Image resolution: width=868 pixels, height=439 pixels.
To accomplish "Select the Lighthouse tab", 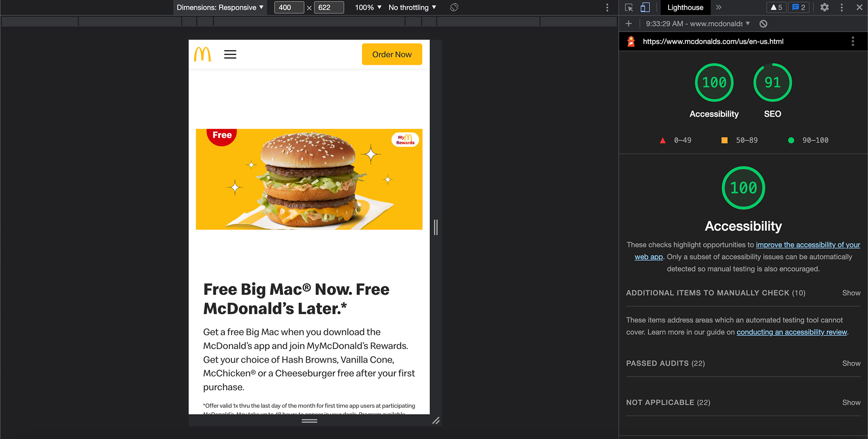I will (685, 7).
